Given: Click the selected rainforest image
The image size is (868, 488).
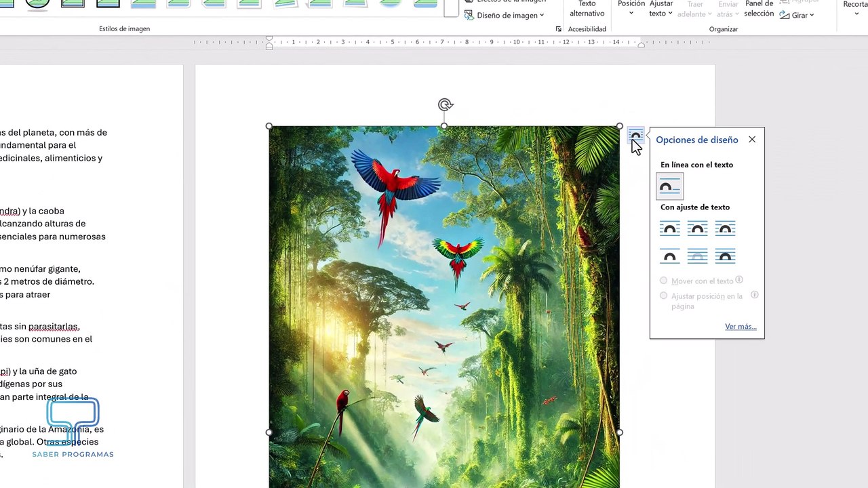Looking at the screenshot, I should tap(444, 307).
